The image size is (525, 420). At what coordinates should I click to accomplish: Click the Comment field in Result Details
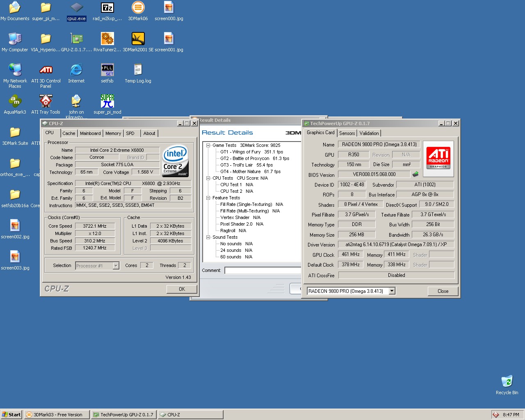(x=263, y=270)
